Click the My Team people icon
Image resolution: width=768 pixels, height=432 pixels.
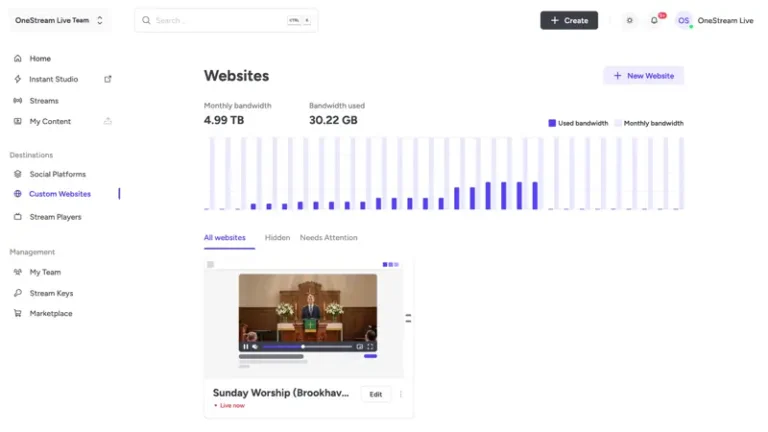pos(18,272)
